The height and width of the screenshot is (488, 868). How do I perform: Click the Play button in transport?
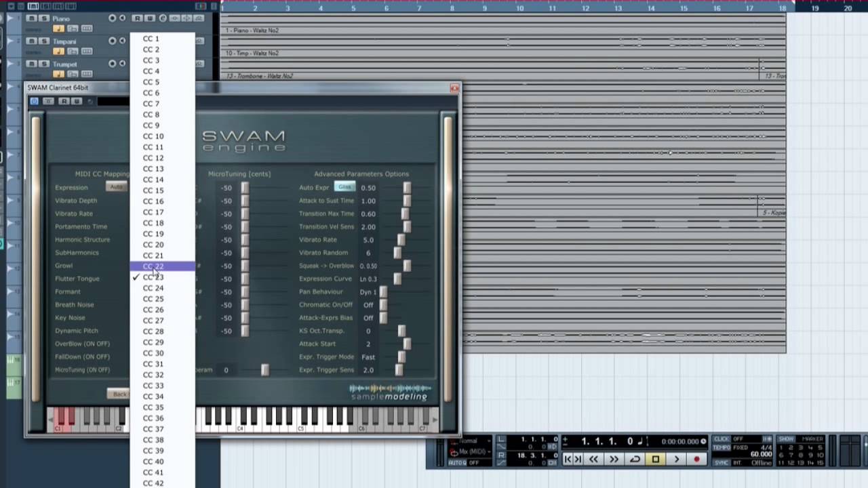(x=676, y=459)
